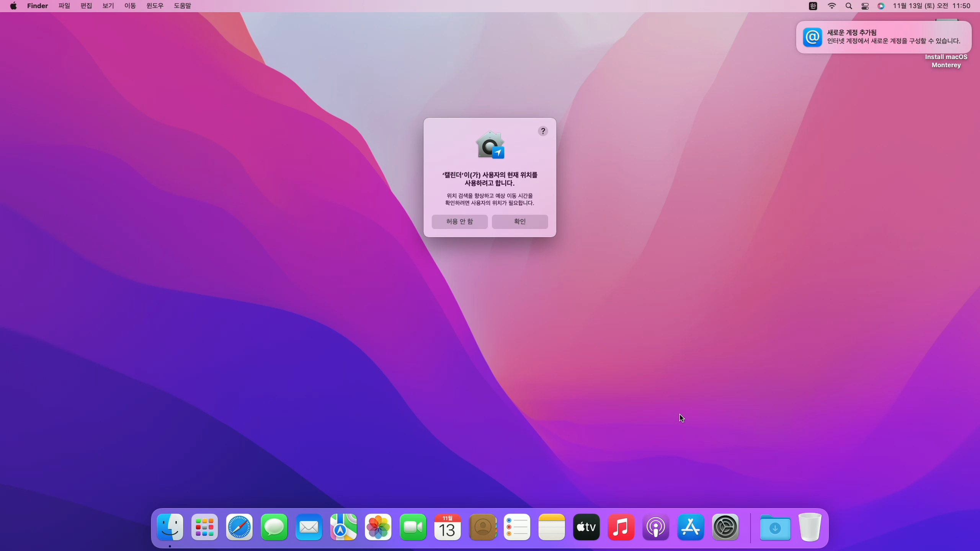Open the Downloads folder stack in Dock
This screenshot has width=980, height=551.
[x=775, y=527]
